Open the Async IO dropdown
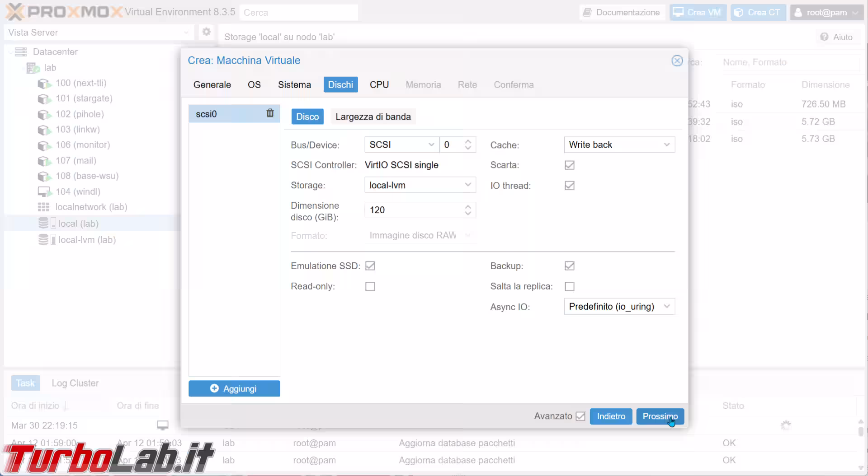 [x=619, y=307]
